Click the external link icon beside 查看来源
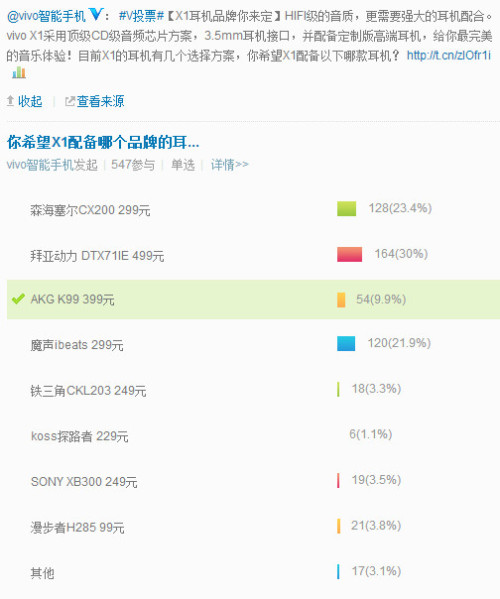Image resolution: width=500 pixels, height=599 pixels. point(70,101)
